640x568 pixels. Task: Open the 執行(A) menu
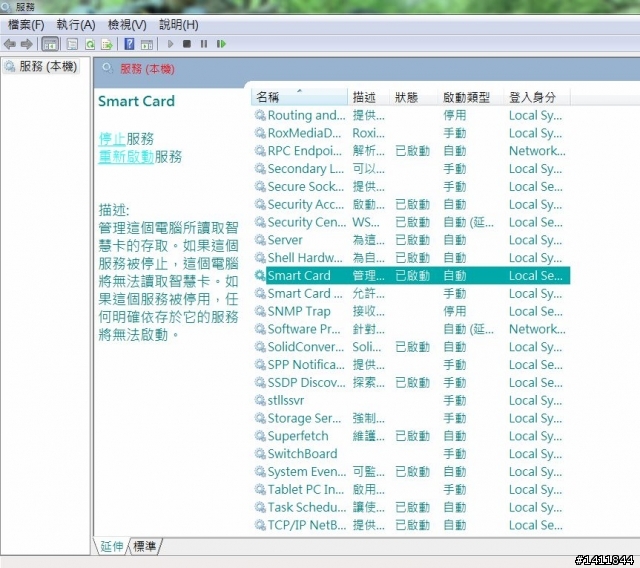point(76,25)
